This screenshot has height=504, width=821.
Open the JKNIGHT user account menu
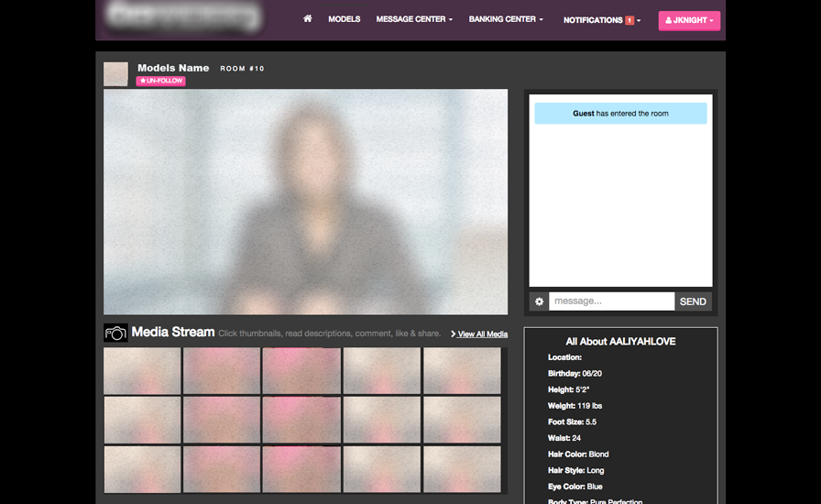pos(689,20)
